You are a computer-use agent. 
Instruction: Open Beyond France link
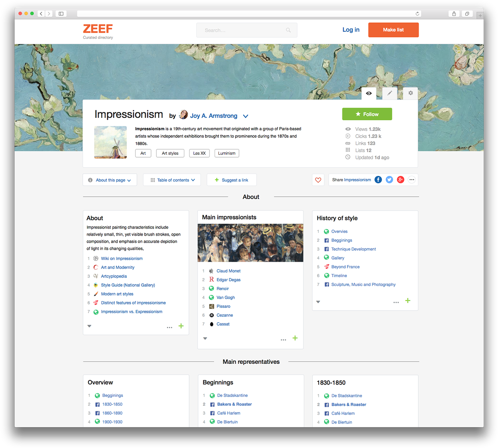(x=345, y=267)
